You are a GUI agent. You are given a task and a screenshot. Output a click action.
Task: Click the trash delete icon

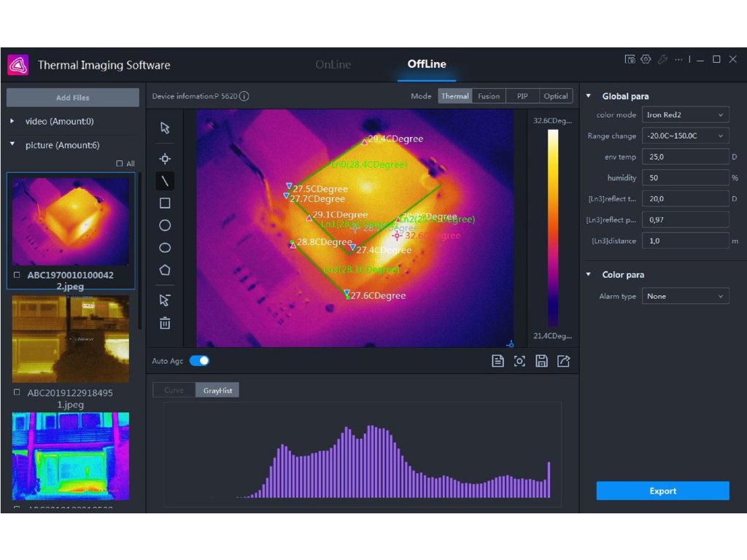click(165, 323)
